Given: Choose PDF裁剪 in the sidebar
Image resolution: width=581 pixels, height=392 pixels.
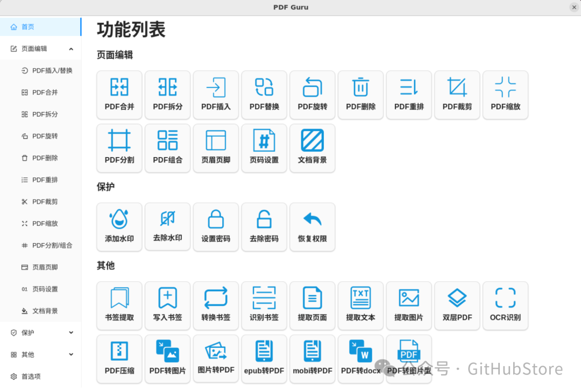Looking at the screenshot, I should [41, 202].
